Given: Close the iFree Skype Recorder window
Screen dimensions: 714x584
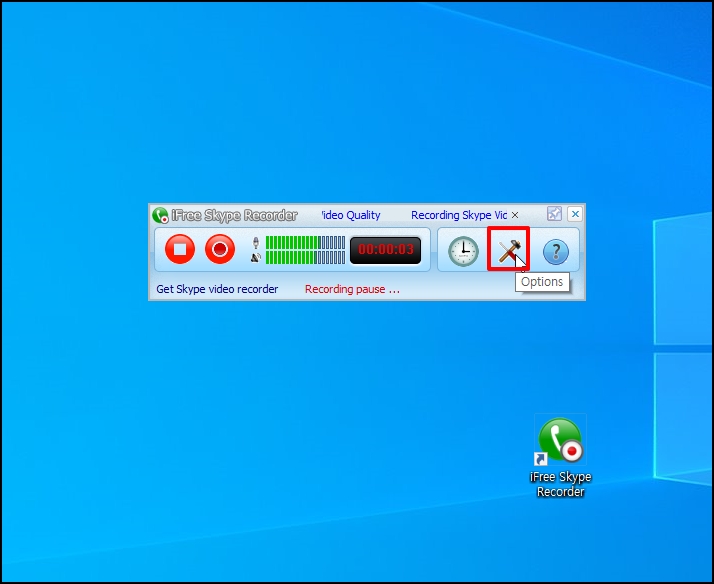Looking at the screenshot, I should point(575,214).
